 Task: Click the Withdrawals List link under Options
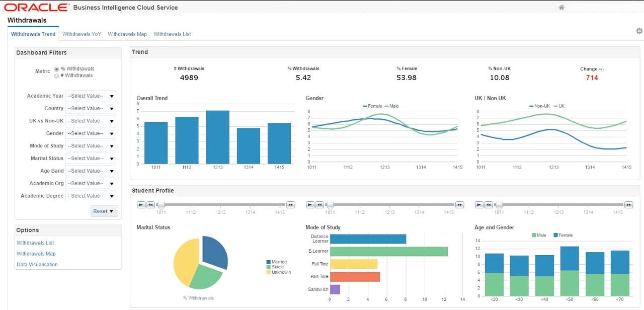tap(35, 243)
